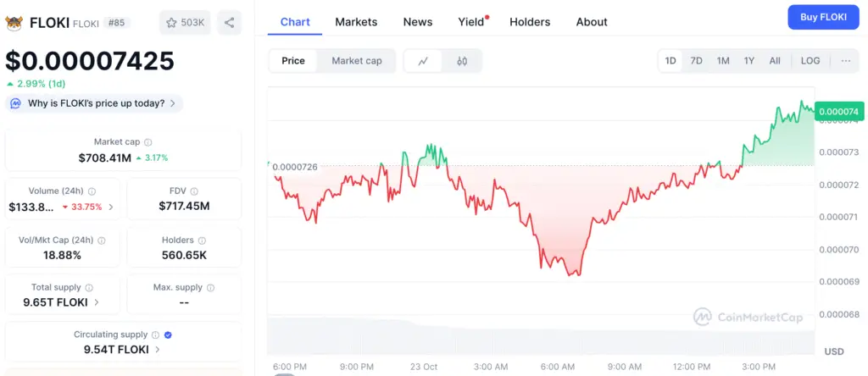Click the share icon button
This screenshot has width=868, height=376.
click(229, 23)
